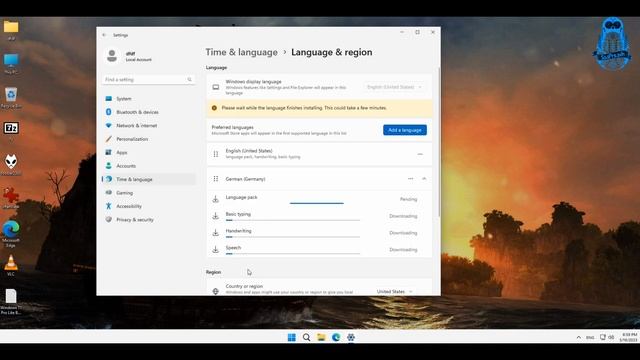Open taskbar Search
Viewport: 640px width, 360px height.
[x=306, y=337]
